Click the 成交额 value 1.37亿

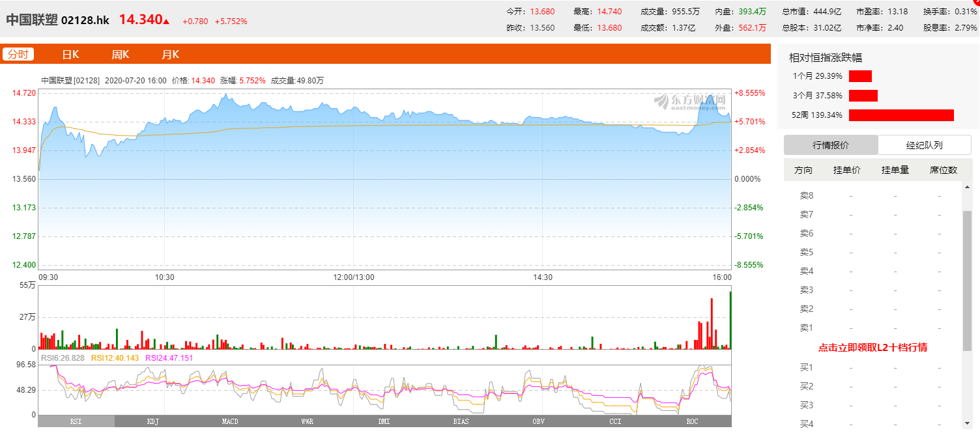click(x=684, y=28)
